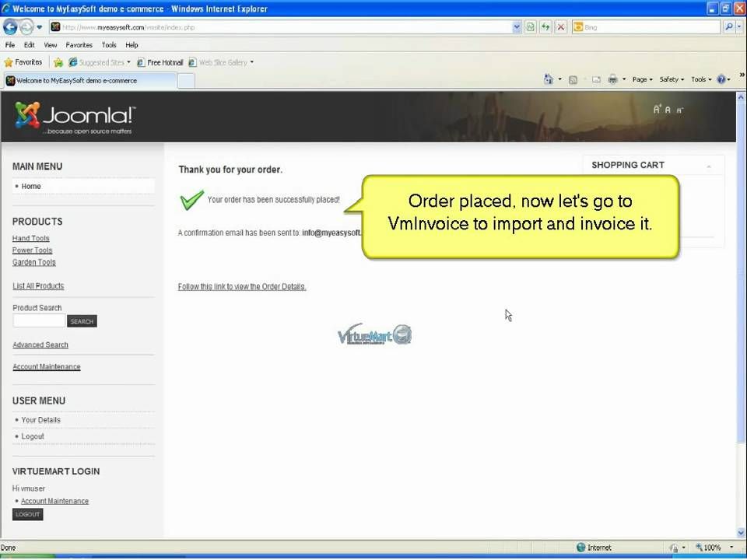Select the Welcome to MyEasySoft tab
This screenshot has width=747, height=560.
(91, 80)
